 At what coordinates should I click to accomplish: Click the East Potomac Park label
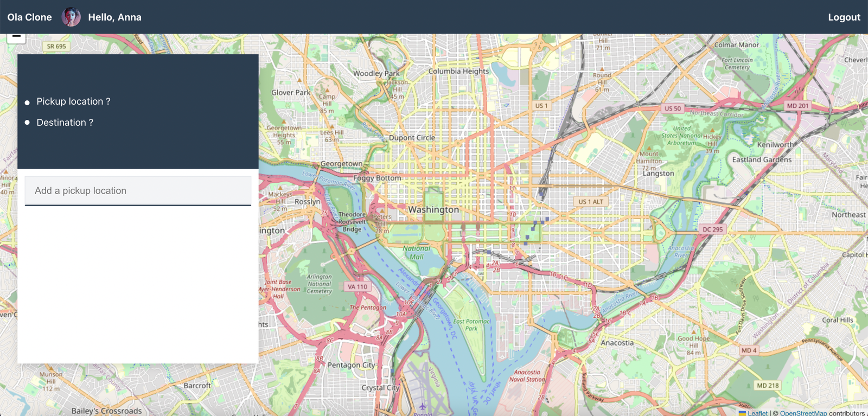pyautogui.click(x=471, y=325)
